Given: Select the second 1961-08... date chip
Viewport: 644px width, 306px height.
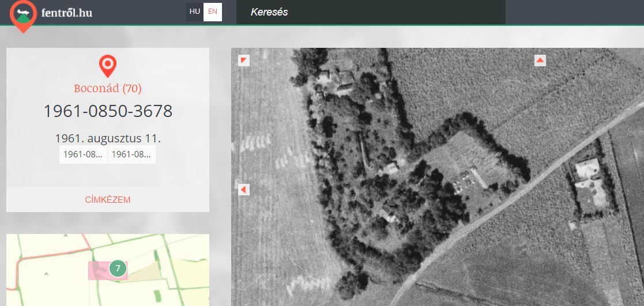Looking at the screenshot, I should [131, 155].
